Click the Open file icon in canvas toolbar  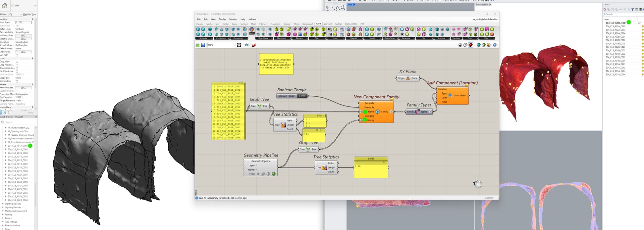point(198,45)
